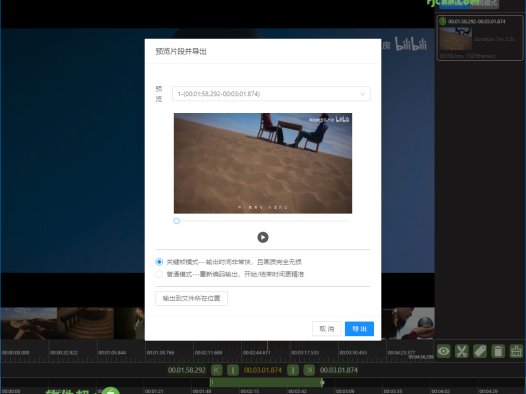The image size is (526, 394).
Task: Click the filmstrip thumbnail right of the dialog
Action: coord(408,324)
